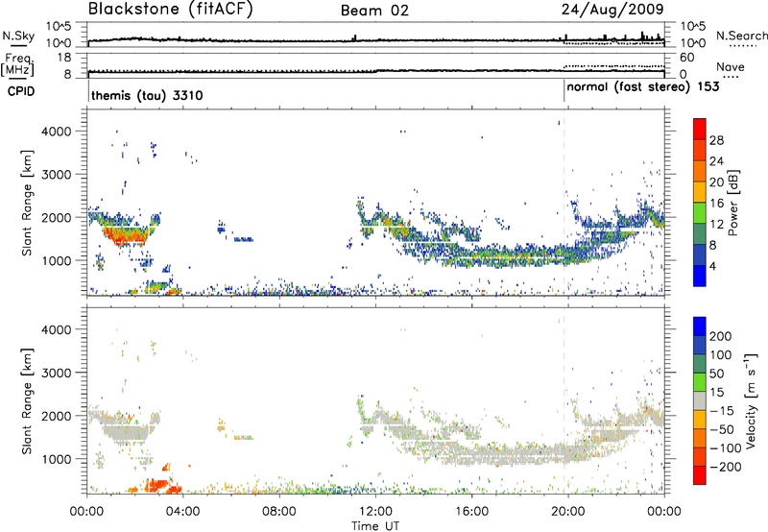The image size is (768, 532).
Task: Click the 'CPID' row label
Action: click(x=21, y=91)
